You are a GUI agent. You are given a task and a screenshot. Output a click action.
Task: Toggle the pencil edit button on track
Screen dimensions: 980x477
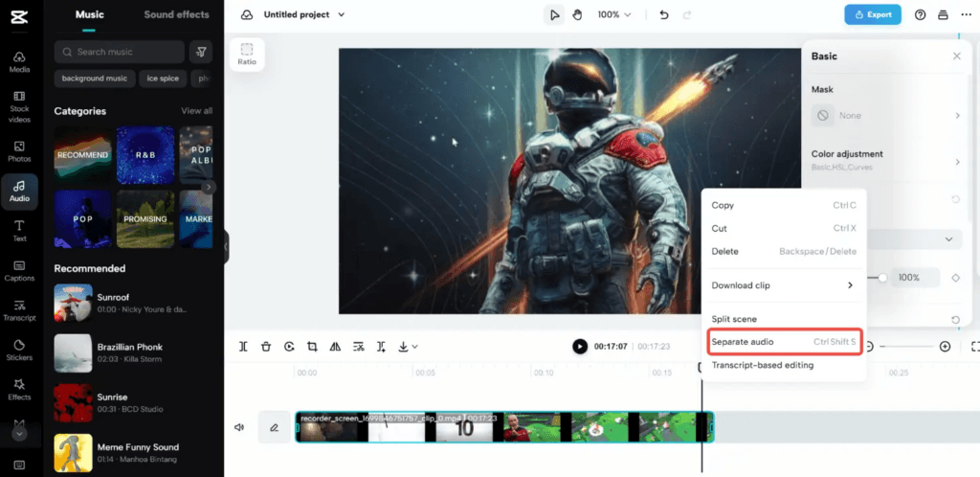[x=274, y=427]
